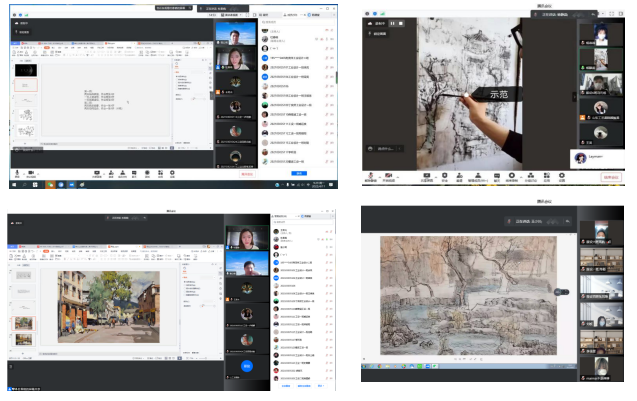Turn on the camera in the top-right meeting toolbar
Viewport: 637px width, 401px height.
[x=388, y=177]
